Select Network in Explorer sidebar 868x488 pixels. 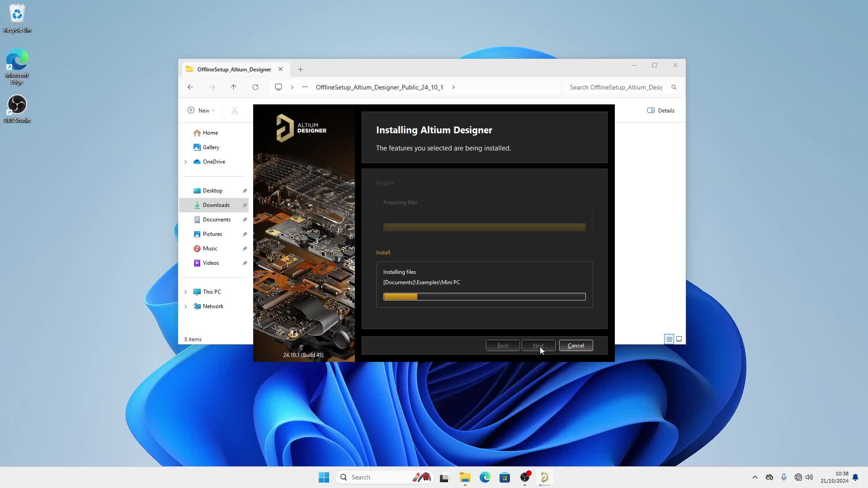click(213, 306)
